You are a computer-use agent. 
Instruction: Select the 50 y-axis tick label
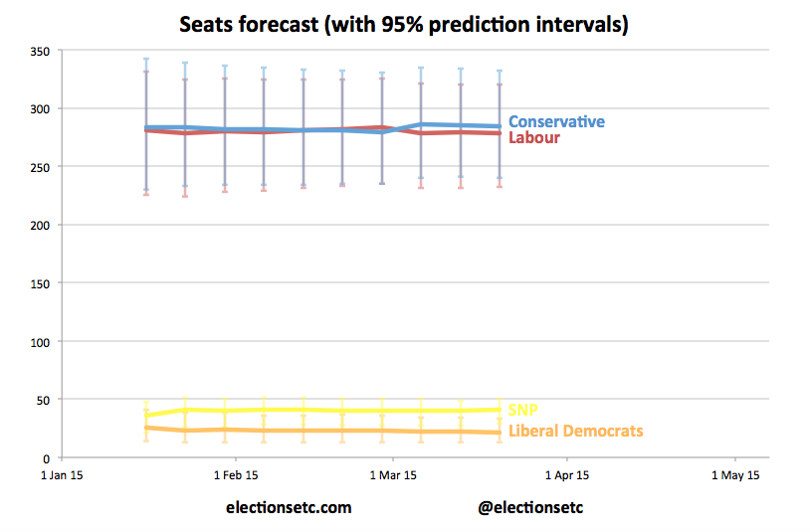click(x=40, y=400)
